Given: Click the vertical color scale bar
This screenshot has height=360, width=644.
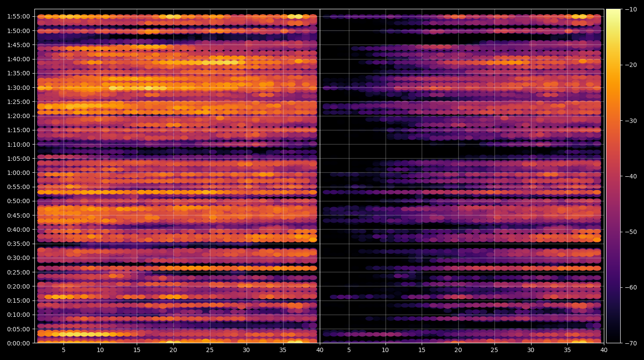Looking at the screenshot, I should point(613,176).
